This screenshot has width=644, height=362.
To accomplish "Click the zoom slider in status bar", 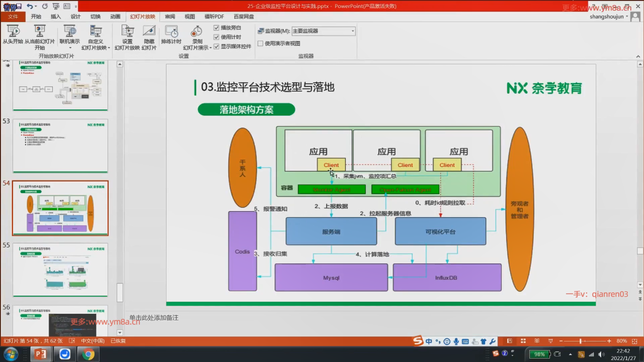I will 580,341.
